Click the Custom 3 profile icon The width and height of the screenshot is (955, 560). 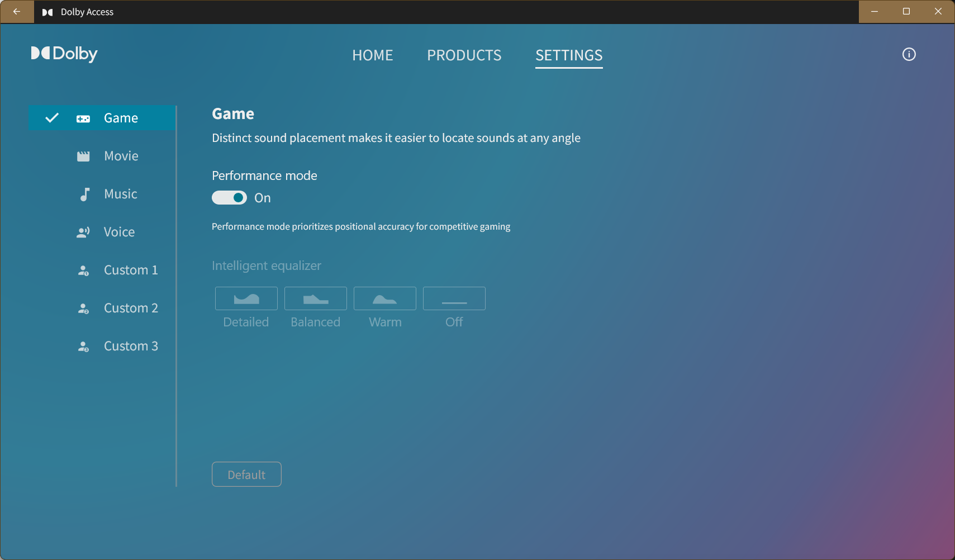tap(83, 347)
